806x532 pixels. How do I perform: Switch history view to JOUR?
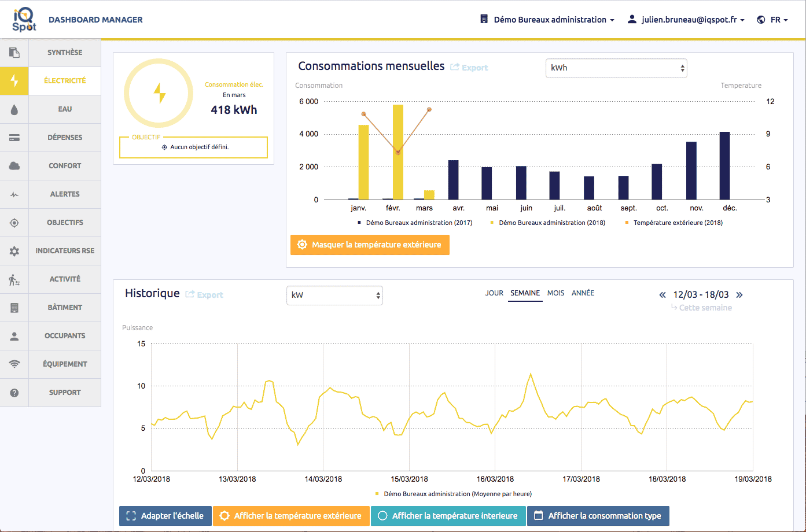(494, 293)
